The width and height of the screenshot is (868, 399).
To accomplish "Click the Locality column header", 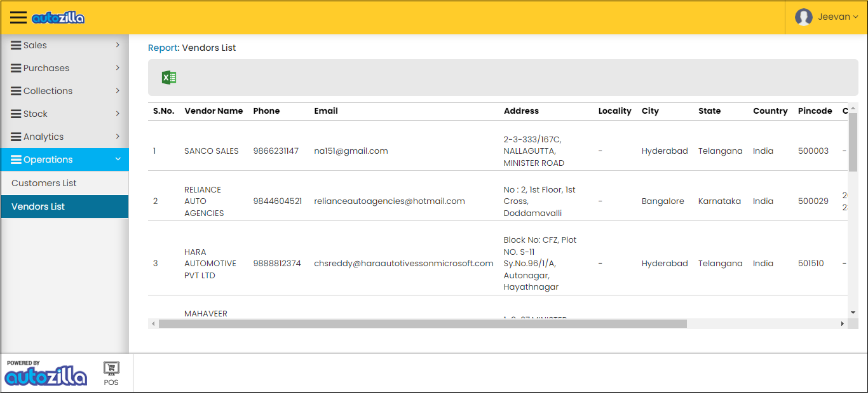I will point(614,111).
